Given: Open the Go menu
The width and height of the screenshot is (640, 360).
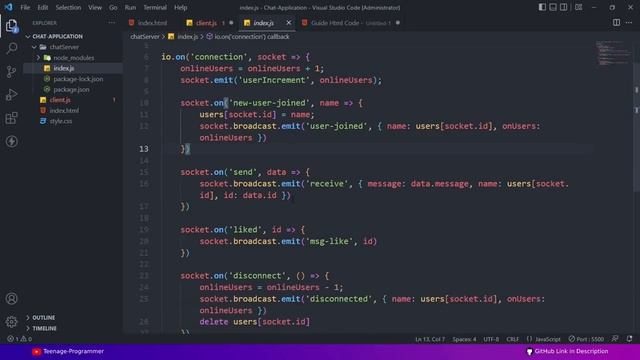Looking at the screenshot, I should coord(113,7).
